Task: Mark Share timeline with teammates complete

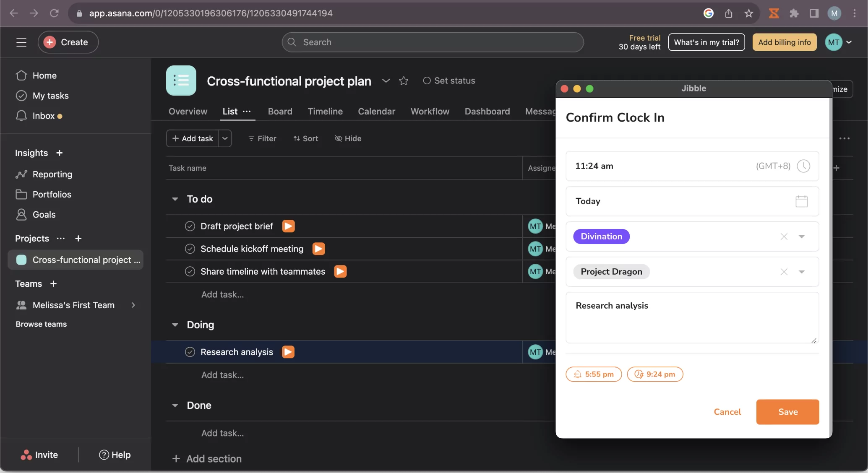Action: [x=190, y=271]
